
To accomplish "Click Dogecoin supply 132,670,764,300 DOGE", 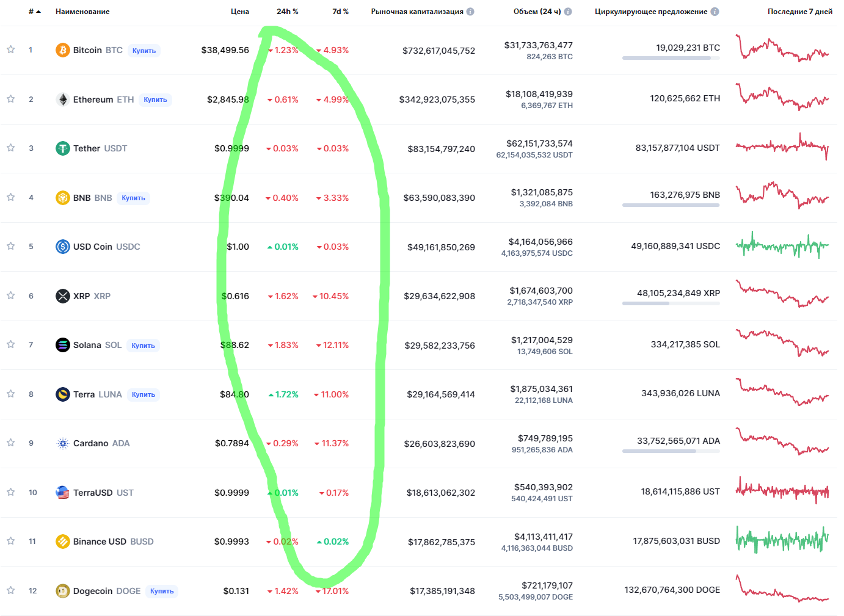I will point(672,590).
